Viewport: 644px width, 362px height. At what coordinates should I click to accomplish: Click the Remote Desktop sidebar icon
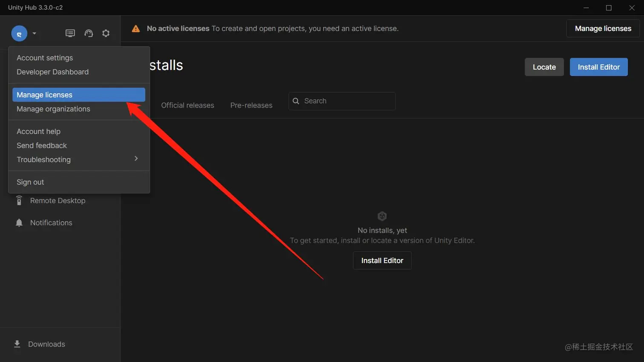19,200
